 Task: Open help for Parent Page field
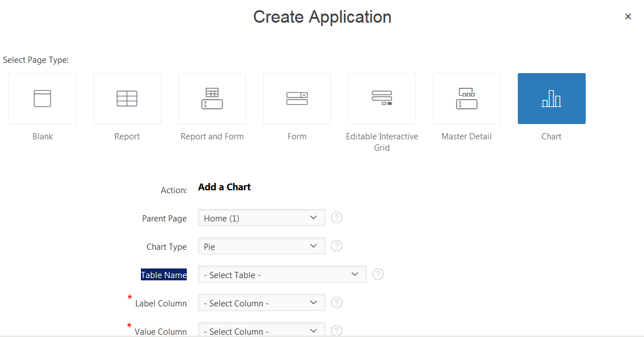pos(336,217)
